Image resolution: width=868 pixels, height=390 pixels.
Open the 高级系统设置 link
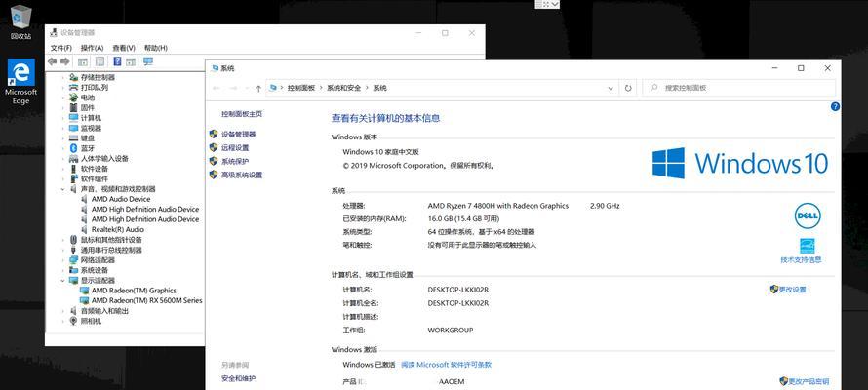pos(242,175)
